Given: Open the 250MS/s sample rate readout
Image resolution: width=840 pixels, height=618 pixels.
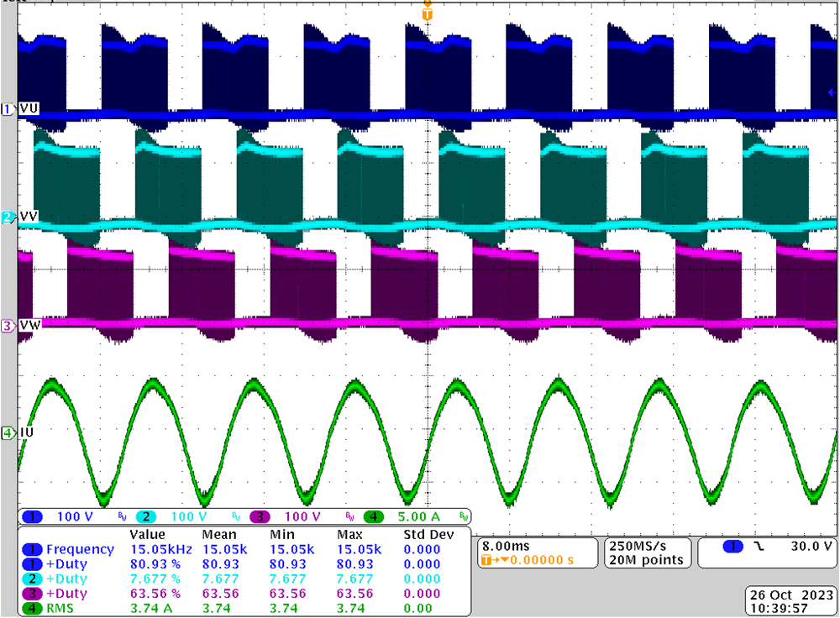Looking at the screenshot, I should 643,545.
